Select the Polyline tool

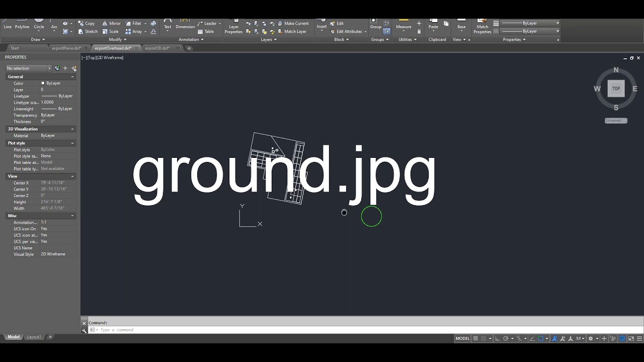(x=22, y=25)
